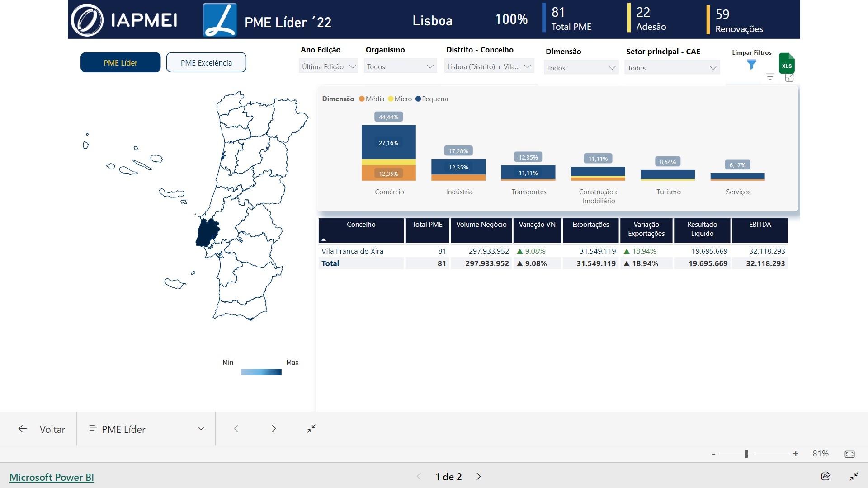This screenshot has width=868, height=488.
Task: Open chart in focus mode
Action: tap(789, 77)
